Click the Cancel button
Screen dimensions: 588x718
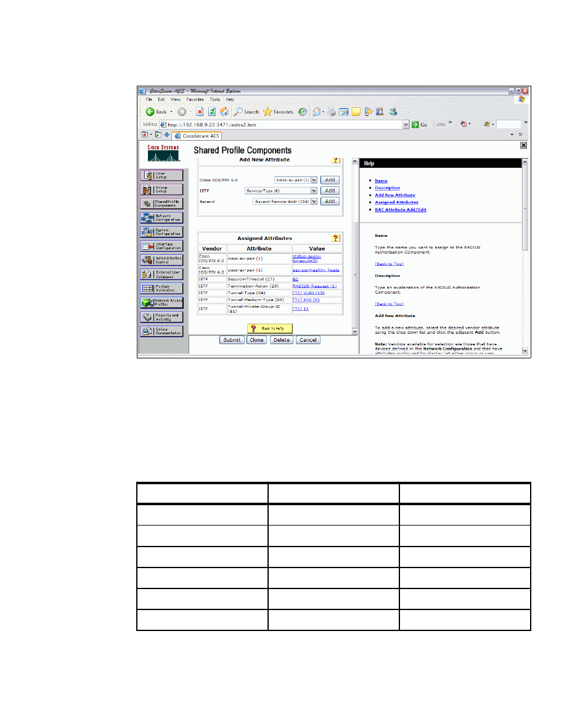point(308,340)
